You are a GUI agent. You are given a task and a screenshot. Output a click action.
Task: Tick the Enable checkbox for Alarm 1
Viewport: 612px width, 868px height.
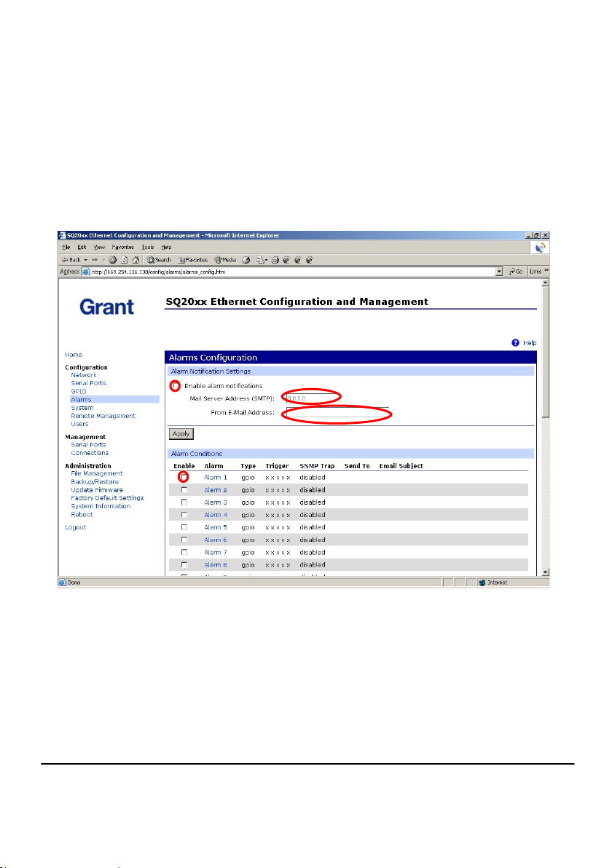[x=184, y=477]
